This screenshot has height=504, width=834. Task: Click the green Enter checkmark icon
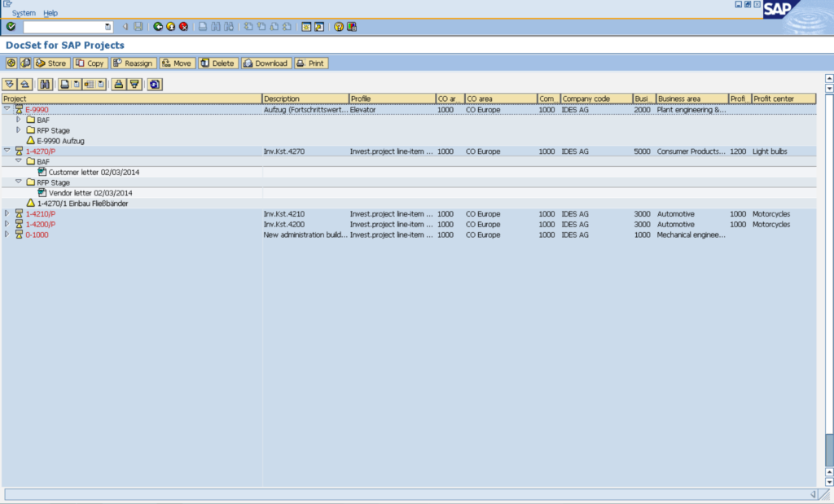[x=11, y=27]
